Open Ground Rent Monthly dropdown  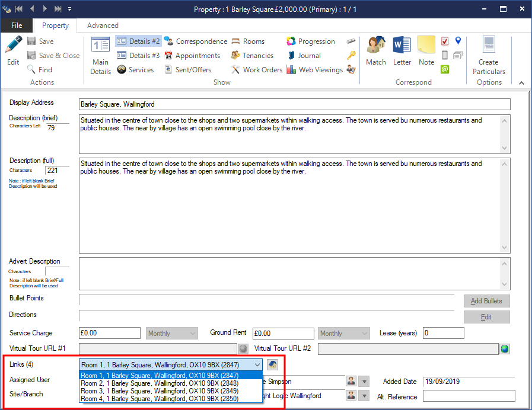344,334
